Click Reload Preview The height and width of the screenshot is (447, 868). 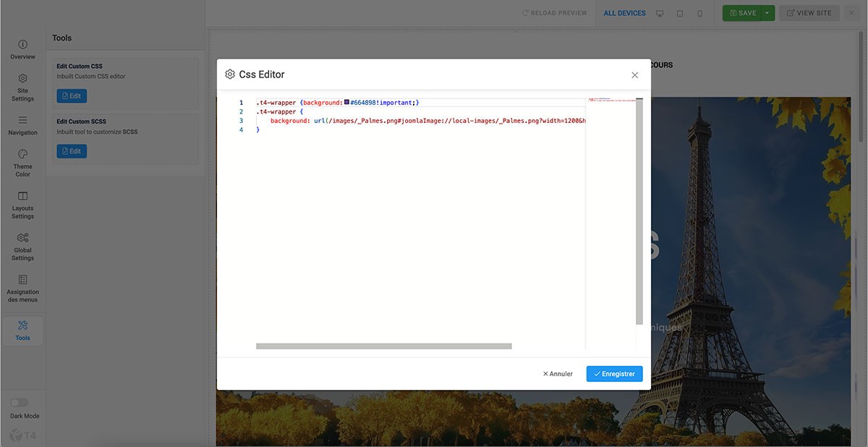[x=555, y=13]
